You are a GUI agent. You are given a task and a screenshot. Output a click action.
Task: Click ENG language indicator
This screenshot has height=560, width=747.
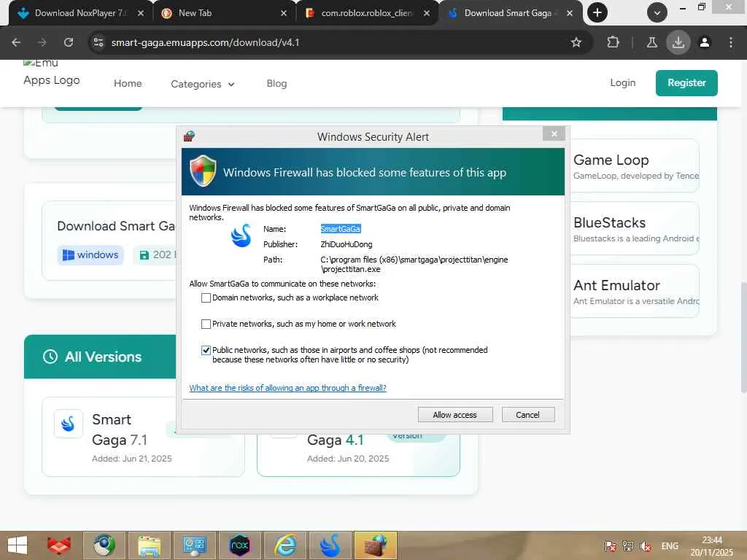point(670,545)
